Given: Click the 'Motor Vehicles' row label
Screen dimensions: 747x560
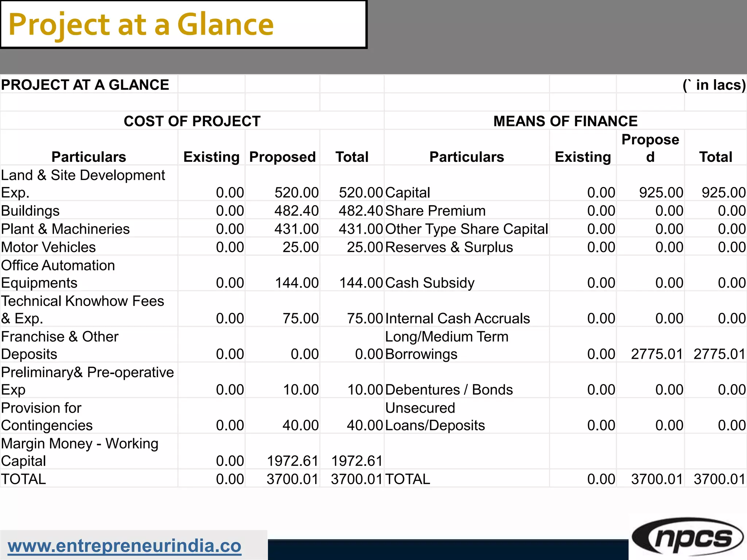Looking at the screenshot, I should pyautogui.click(x=48, y=247).
